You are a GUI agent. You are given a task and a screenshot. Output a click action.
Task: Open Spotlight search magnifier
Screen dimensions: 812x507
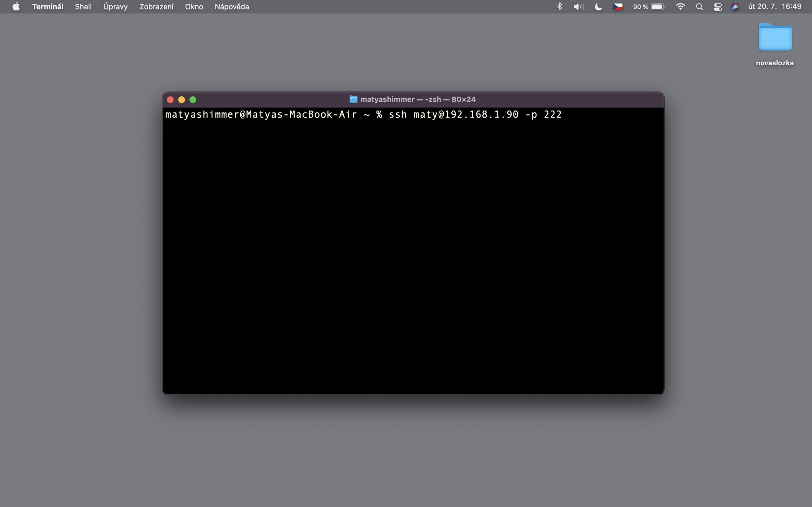tap(699, 7)
